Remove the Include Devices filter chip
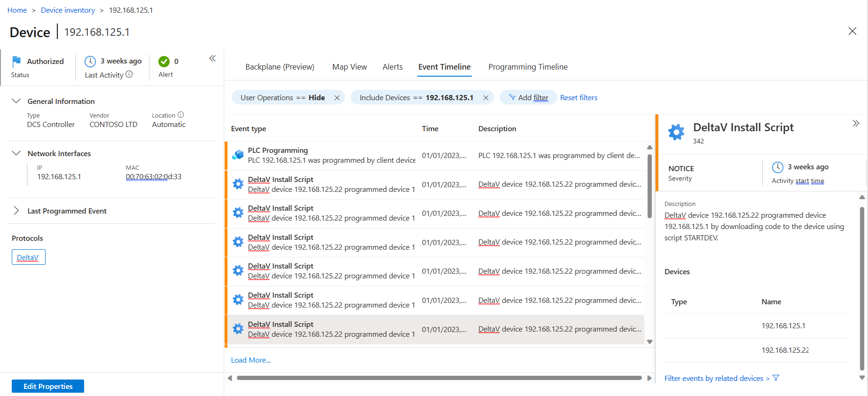This screenshot has width=868, height=396. (486, 98)
